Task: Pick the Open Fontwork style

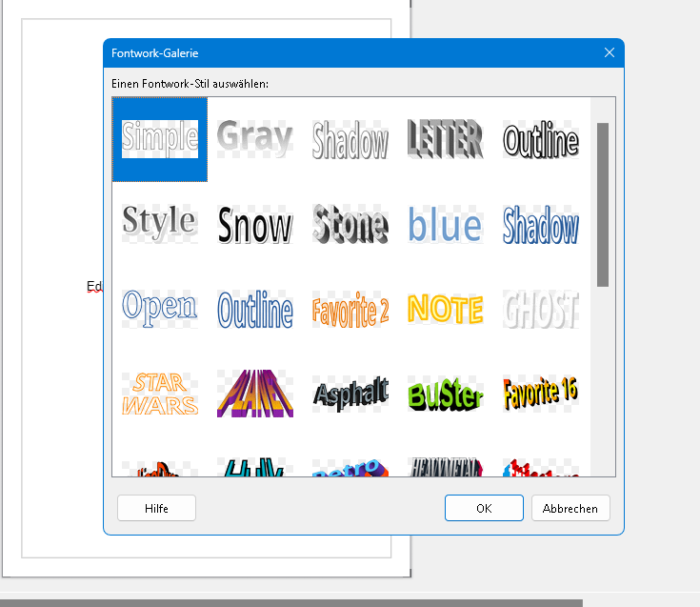Action: tap(160, 307)
